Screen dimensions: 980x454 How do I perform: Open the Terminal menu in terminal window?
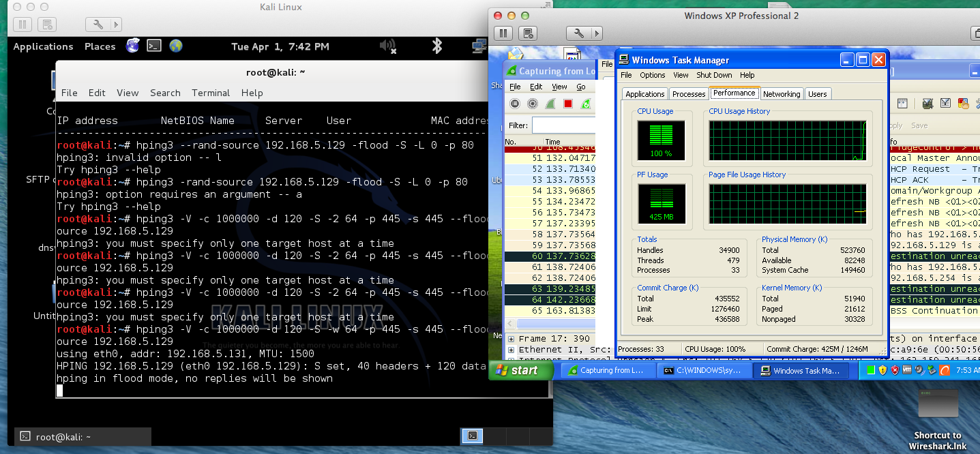point(211,93)
